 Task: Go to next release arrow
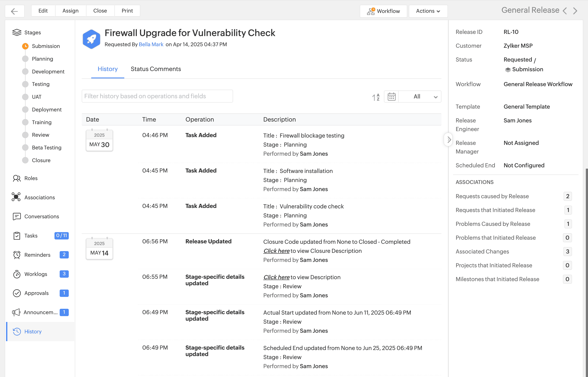(x=575, y=11)
